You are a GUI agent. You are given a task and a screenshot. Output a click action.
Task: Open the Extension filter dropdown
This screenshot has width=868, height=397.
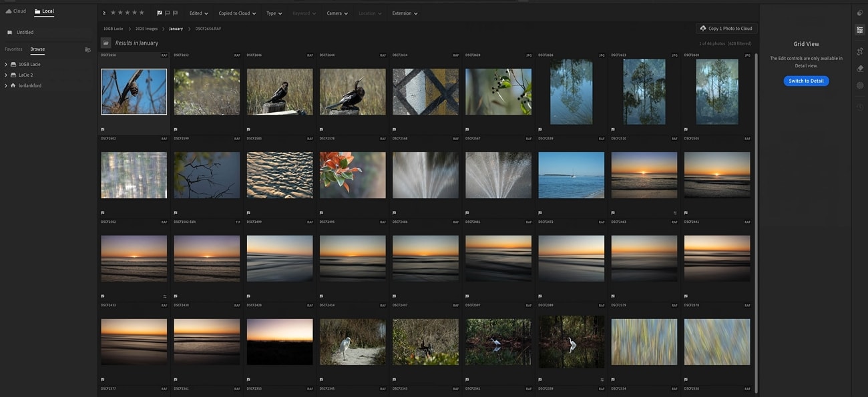405,13
